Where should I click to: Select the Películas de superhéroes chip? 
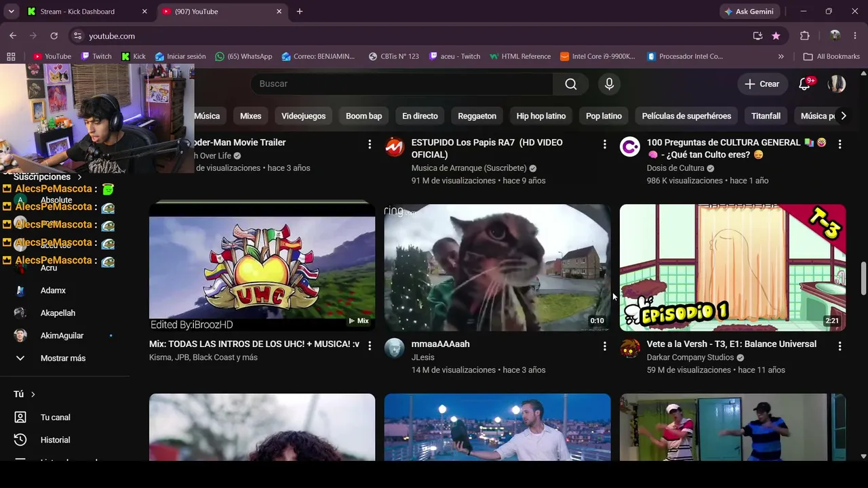[x=686, y=116]
